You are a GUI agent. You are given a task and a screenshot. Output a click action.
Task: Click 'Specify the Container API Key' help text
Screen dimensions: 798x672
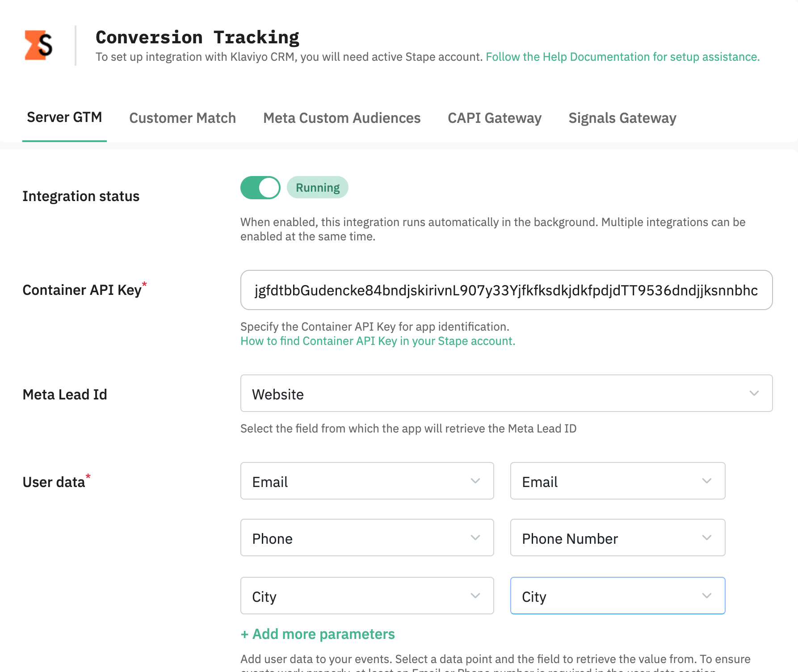point(375,327)
